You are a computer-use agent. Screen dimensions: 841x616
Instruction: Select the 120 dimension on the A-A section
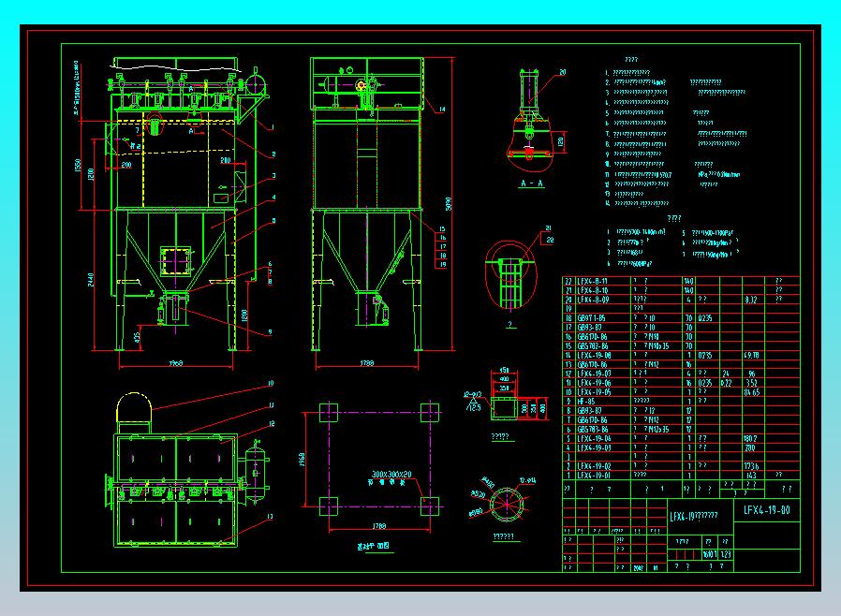pyautogui.click(x=560, y=142)
